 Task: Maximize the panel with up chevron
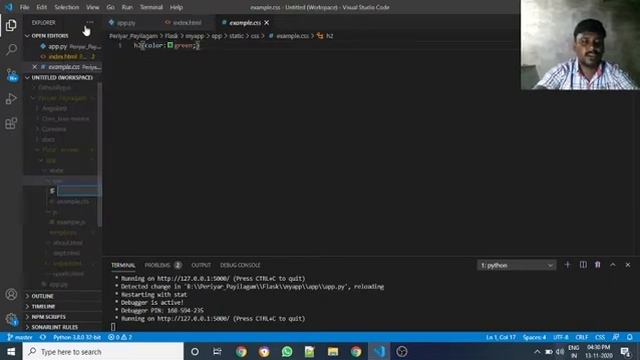613,265
